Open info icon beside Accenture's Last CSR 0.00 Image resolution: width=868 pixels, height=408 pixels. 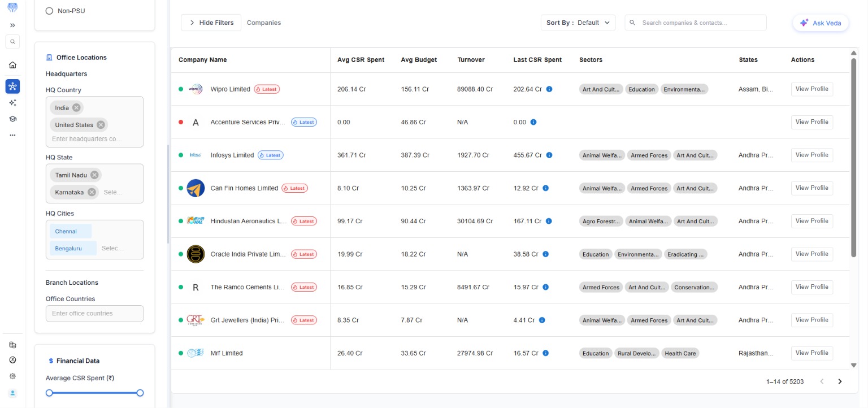[x=533, y=122]
